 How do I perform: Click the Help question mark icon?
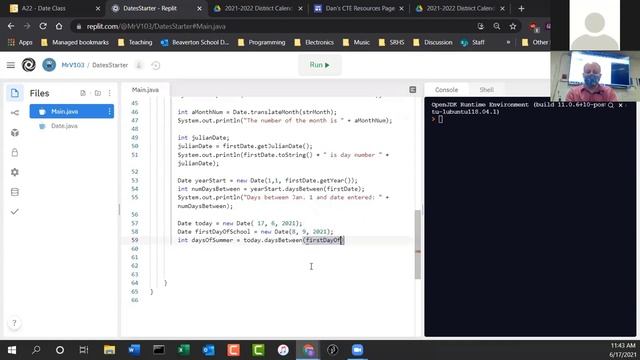tap(14, 323)
